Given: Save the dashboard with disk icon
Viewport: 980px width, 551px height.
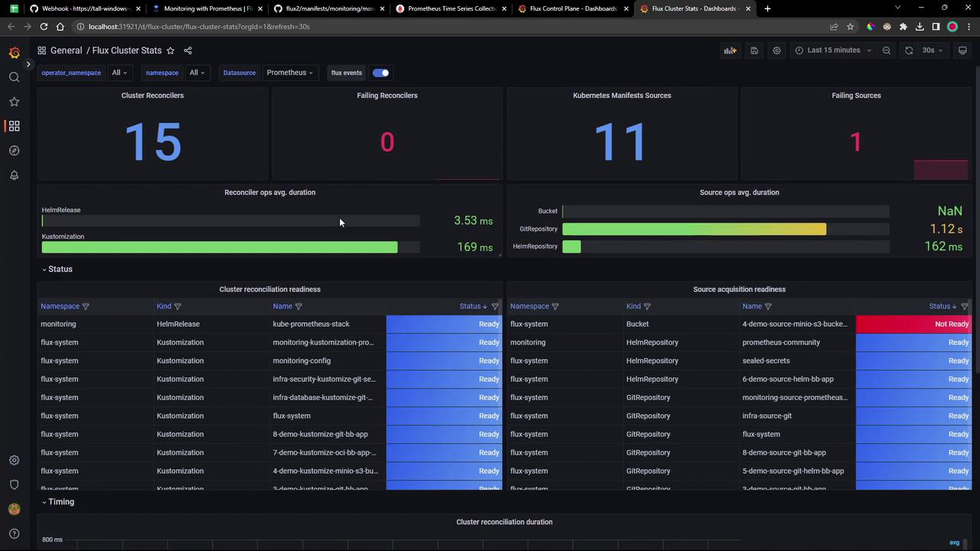Looking at the screenshot, I should [x=754, y=51].
